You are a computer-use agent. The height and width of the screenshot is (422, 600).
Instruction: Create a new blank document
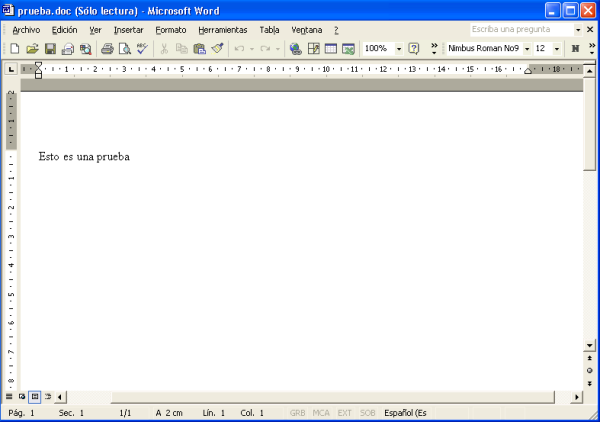(15, 48)
